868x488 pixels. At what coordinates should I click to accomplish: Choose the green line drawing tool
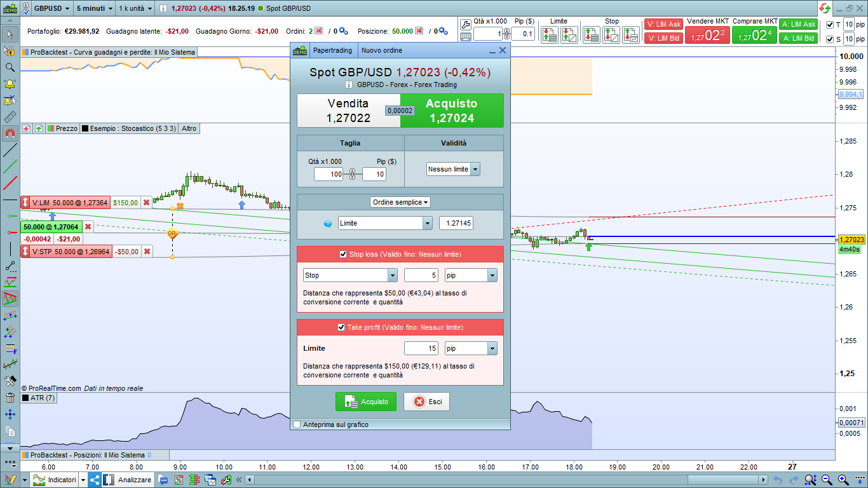pyautogui.click(x=10, y=167)
